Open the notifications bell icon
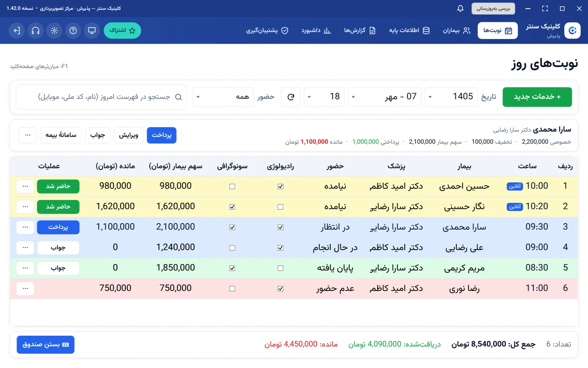This screenshot has height=368, width=588. coord(460,9)
